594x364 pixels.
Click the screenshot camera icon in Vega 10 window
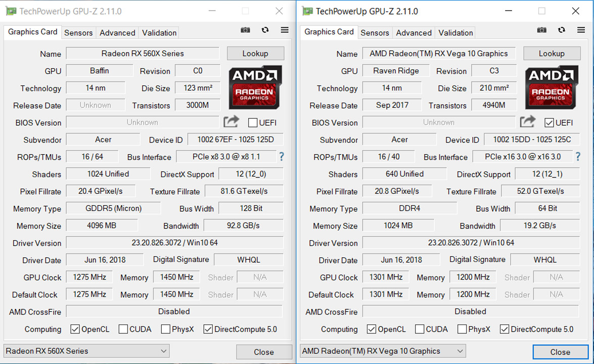[542, 30]
